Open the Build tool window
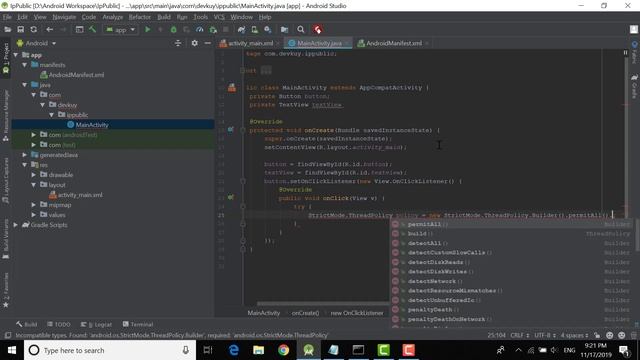The image size is (640, 360). click(x=27, y=324)
